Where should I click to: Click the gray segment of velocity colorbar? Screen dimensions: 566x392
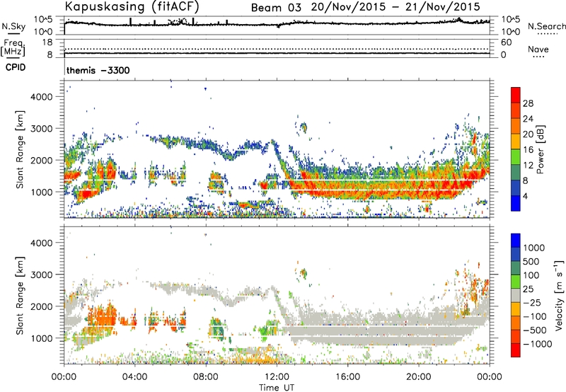(516, 295)
